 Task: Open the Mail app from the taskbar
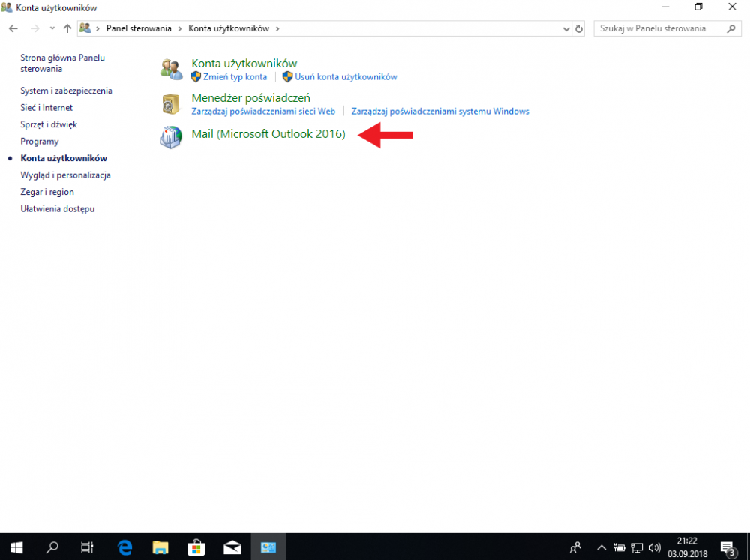click(232, 547)
